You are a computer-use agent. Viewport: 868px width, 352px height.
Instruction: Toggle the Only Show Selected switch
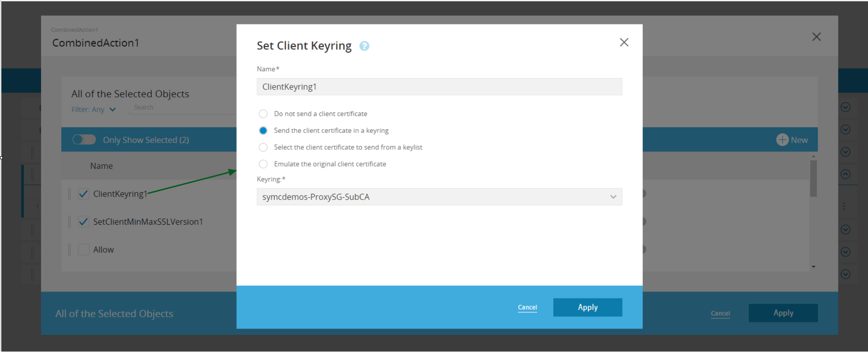(84, 140)
